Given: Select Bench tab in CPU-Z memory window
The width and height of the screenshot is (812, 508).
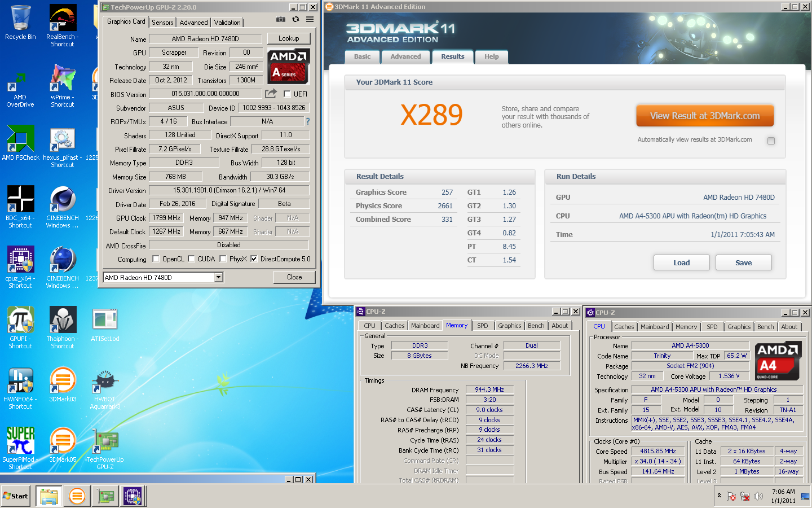Looking at the screenshot, I should pyautogui.click(x=536, y=326).
